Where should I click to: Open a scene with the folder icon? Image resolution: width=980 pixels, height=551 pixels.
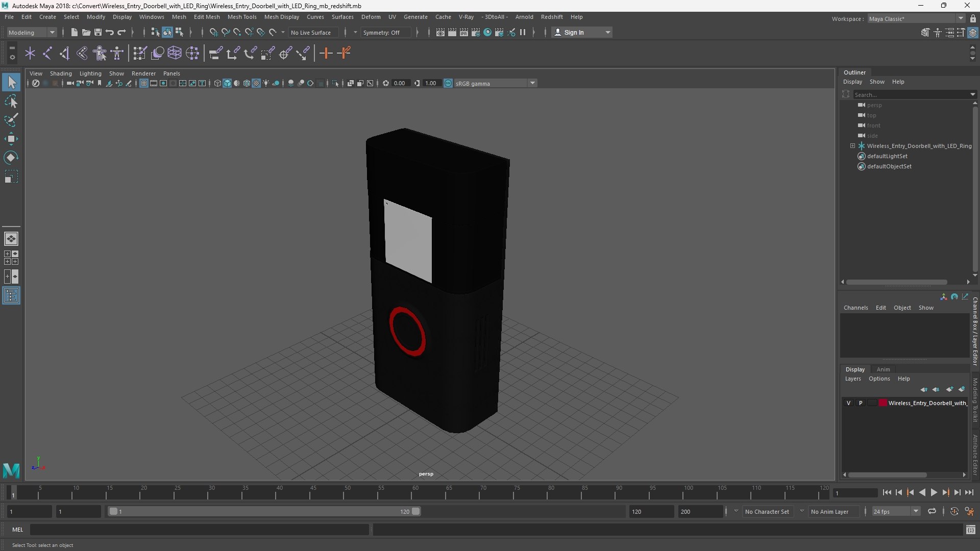click(86, 32)
